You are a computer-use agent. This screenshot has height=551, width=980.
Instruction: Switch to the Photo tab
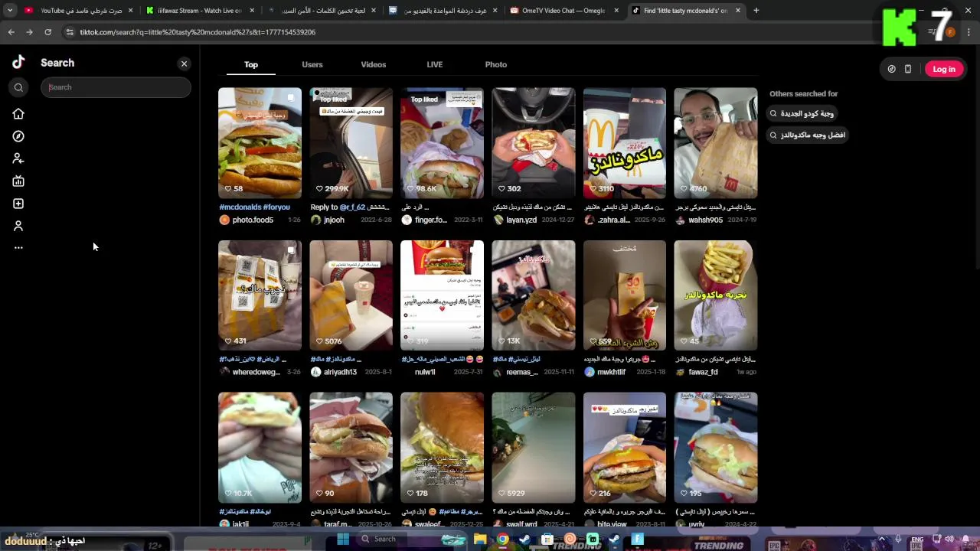(x=496, y=64)
